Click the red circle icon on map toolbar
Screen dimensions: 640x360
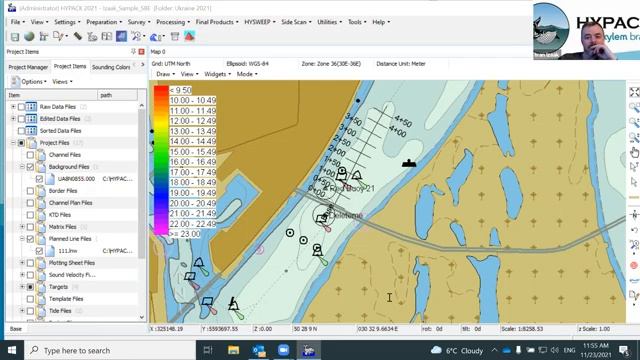pyautogui.click(x=633, y=265)
